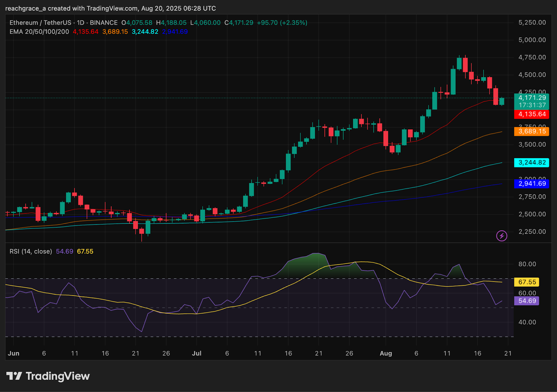Click the purple 54.69 RSI axis tag
Screen dimensions: 557x392
coord(527,301)
